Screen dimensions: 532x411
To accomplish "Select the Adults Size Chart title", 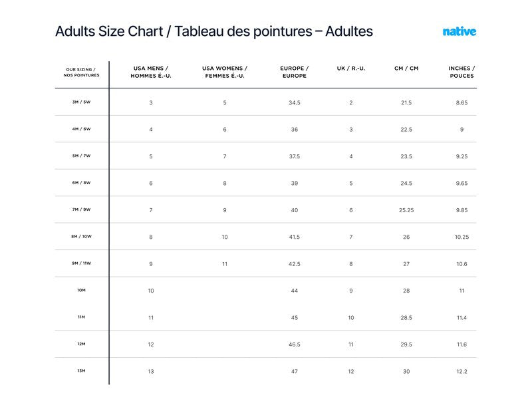I will coord(214,31).
